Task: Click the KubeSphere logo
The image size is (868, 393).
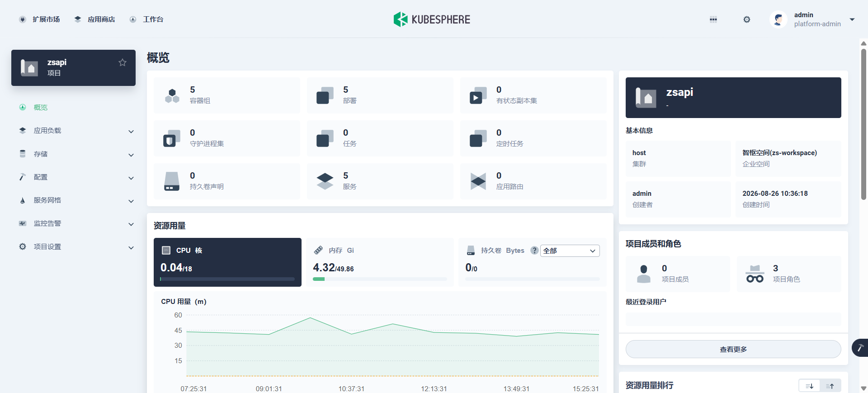Action: (x=432, y=19)
